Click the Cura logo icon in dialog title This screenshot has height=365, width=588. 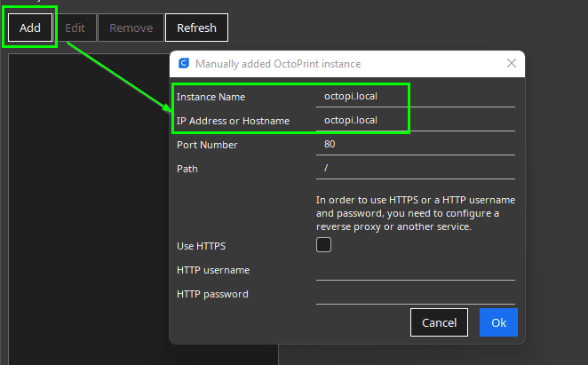pos(184,63)
